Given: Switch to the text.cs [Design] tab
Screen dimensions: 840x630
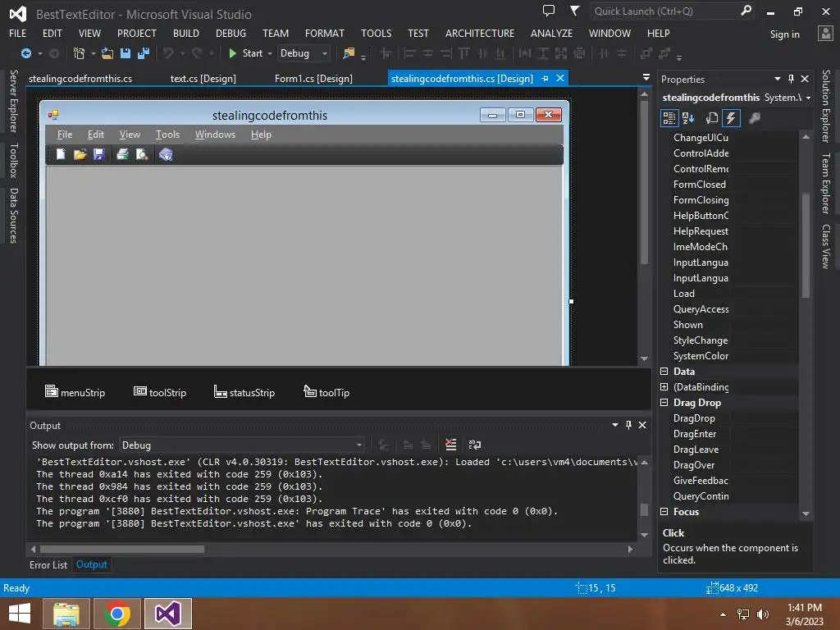Looking at the screenshot, I should [x=203, y=79].
